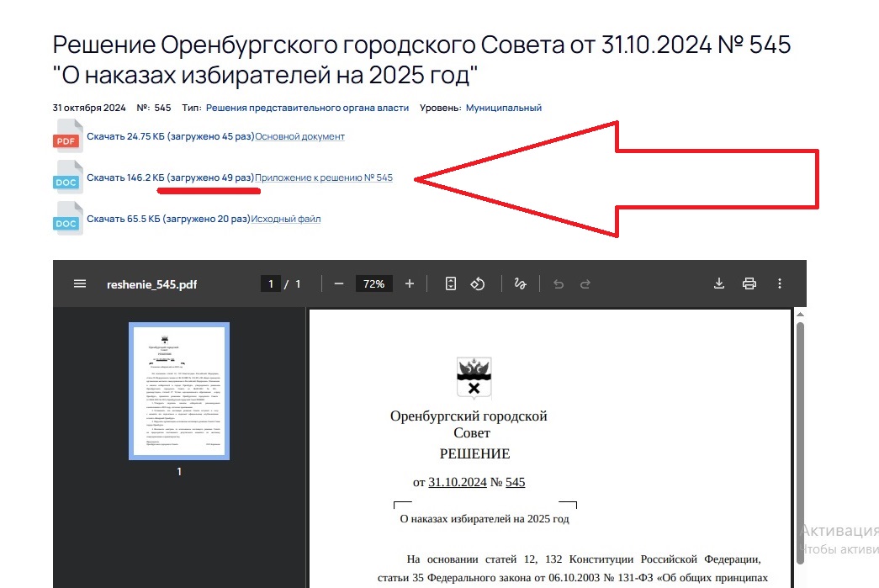Click the fit to page icon

tap(451, 284)
